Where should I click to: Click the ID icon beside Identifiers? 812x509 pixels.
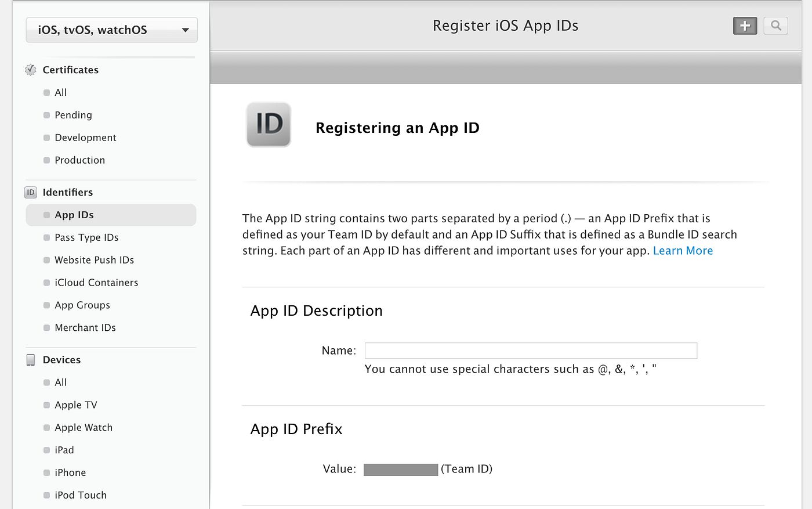(x=30, y=192)
